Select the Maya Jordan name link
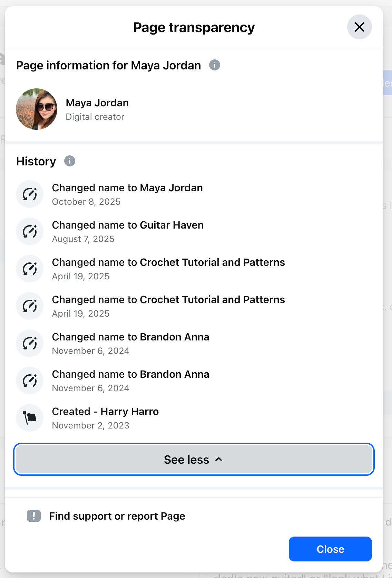392x578 pixels. click(x=97, y=103)
